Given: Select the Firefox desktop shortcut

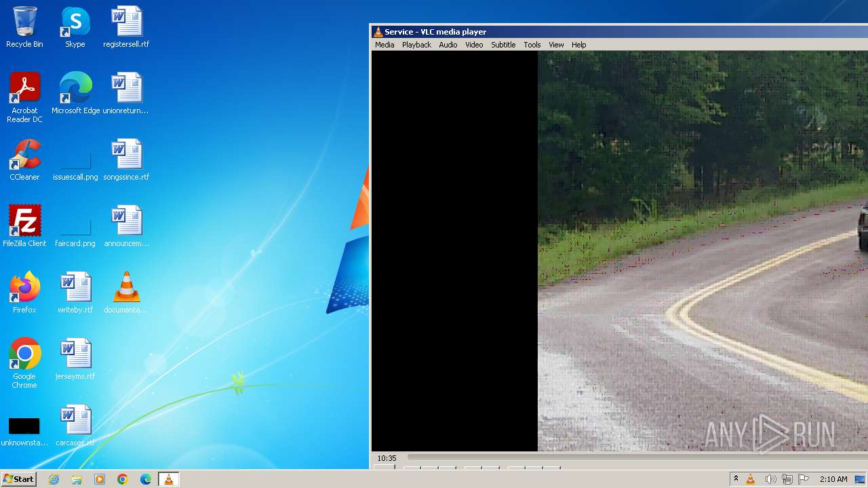Looking at the screenshot, I should pyautogui.click(x=24, y=293).
